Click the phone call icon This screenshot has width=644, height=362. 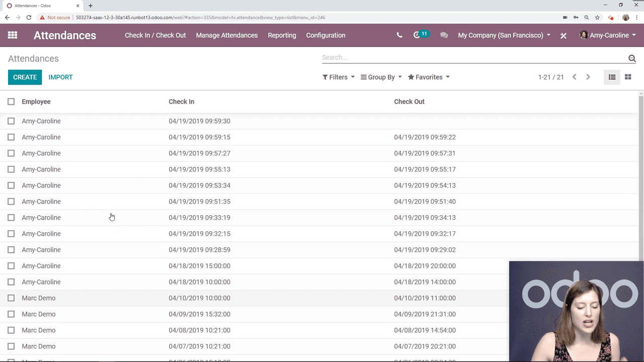point(399,35)
